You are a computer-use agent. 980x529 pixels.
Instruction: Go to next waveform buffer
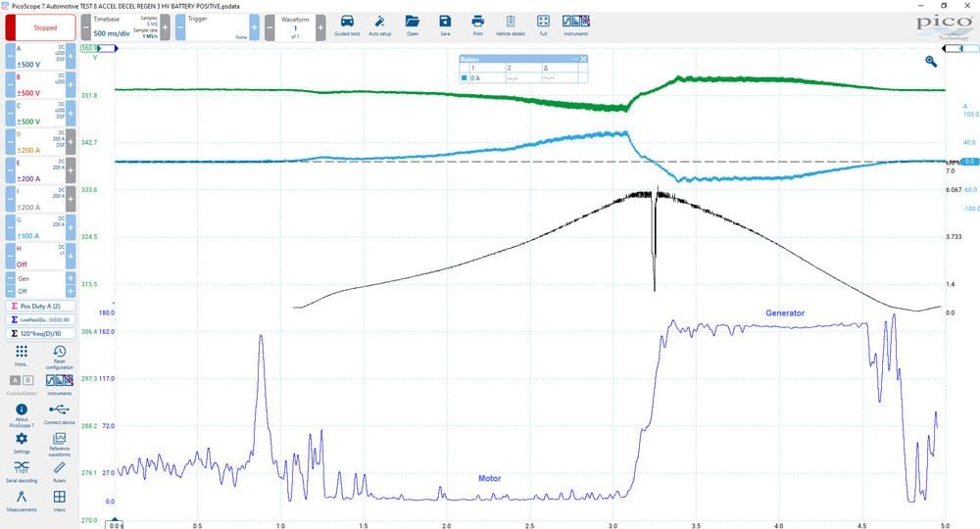[x=320, y=27]
